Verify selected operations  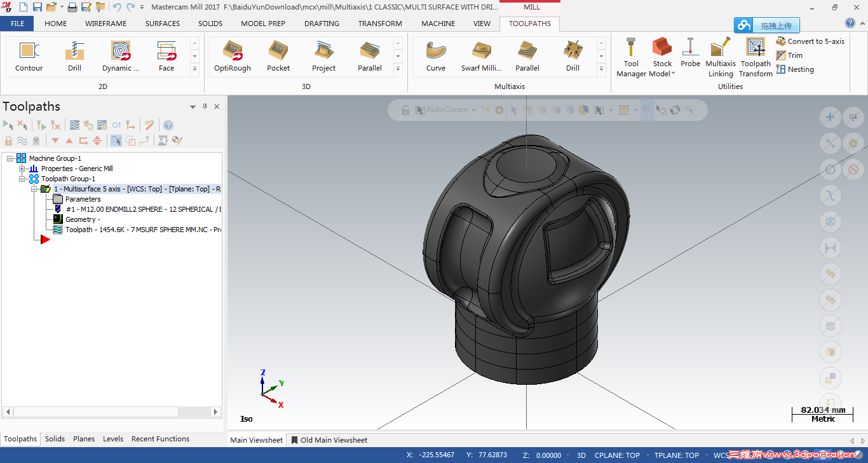[88, 125]
